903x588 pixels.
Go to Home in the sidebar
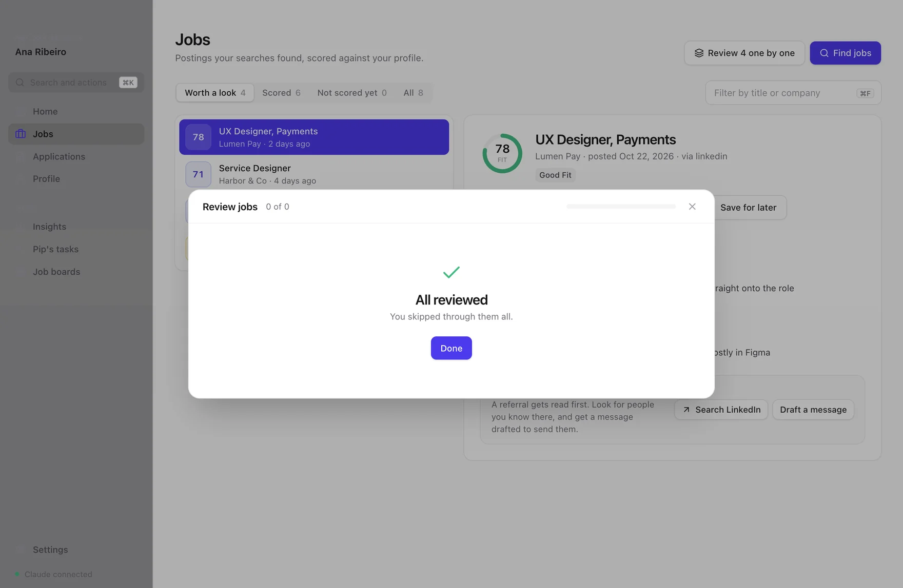pyautogui.click(x=76, y=111)
